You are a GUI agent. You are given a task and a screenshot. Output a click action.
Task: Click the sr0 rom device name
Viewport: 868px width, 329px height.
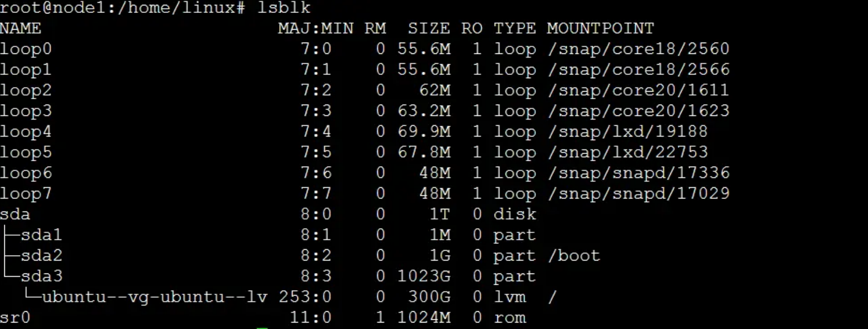(x=15, y=318)
